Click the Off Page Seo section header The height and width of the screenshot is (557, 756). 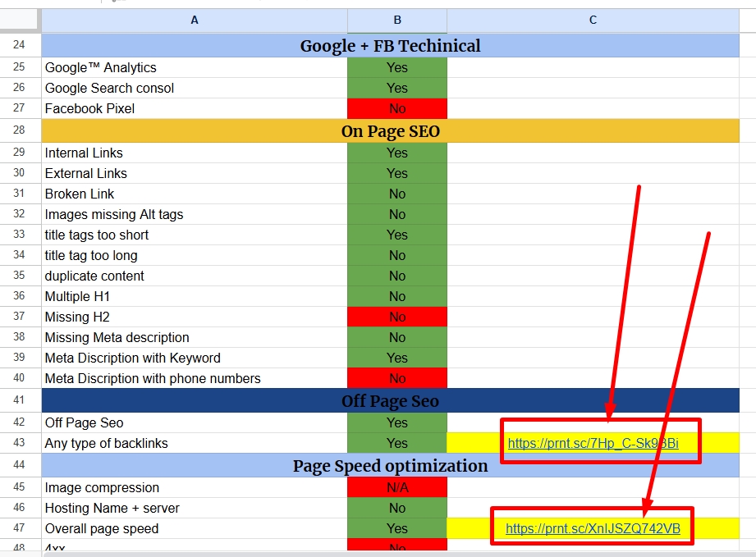tap(390, 401)
